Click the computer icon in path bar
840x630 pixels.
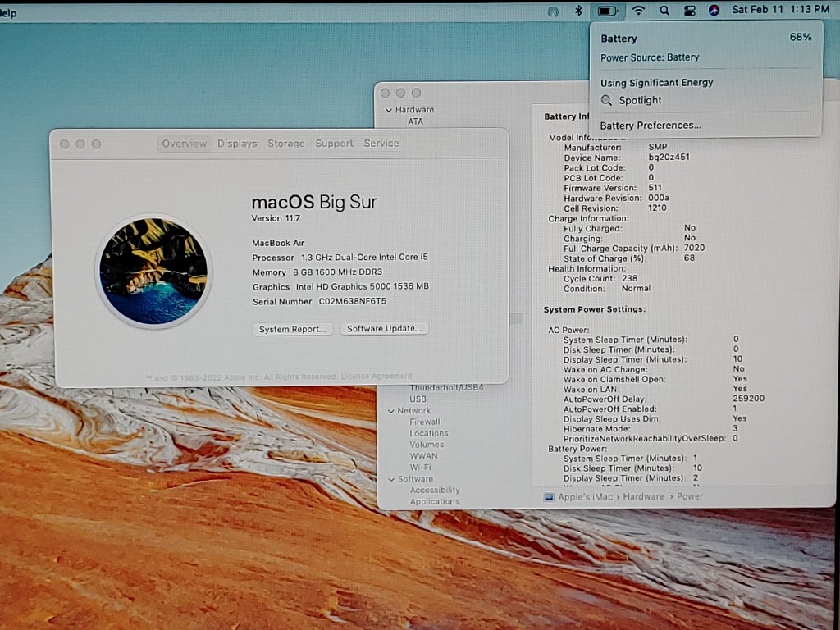[549, 497]
